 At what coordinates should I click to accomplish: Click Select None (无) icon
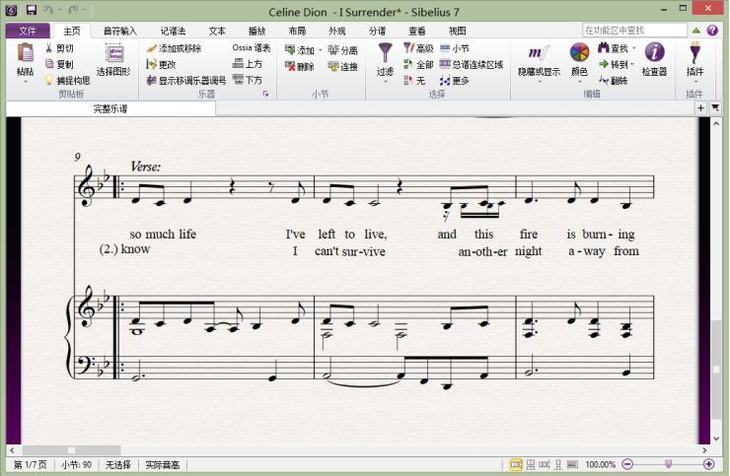click(x=408, y=80)
